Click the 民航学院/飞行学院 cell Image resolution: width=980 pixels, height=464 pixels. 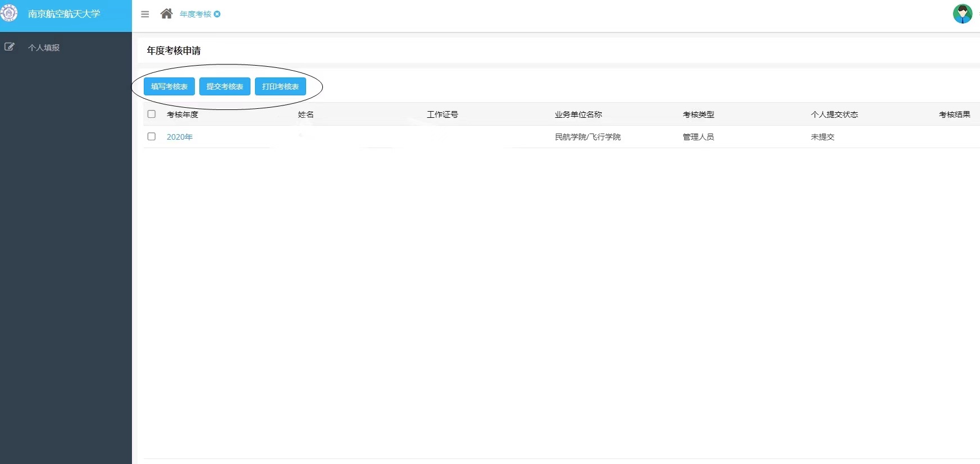pyautogui.click(x=587, y=137)
